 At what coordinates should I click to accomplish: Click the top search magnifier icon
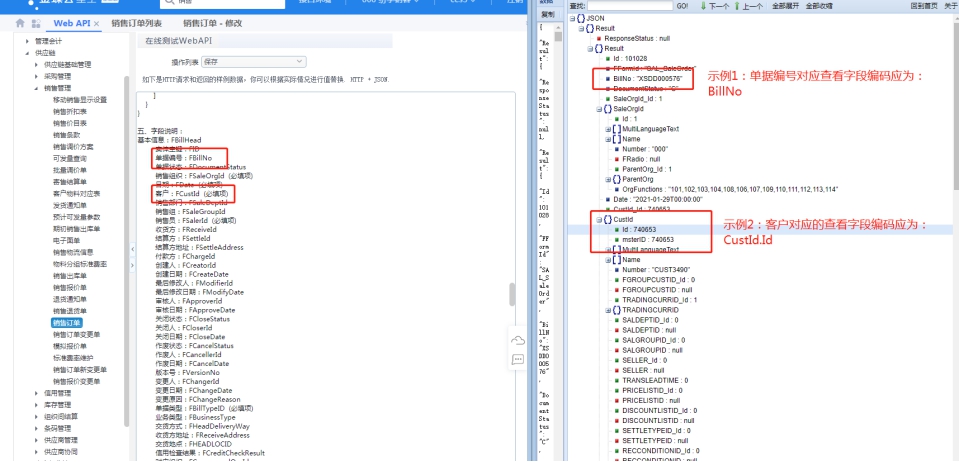point(169,2)
